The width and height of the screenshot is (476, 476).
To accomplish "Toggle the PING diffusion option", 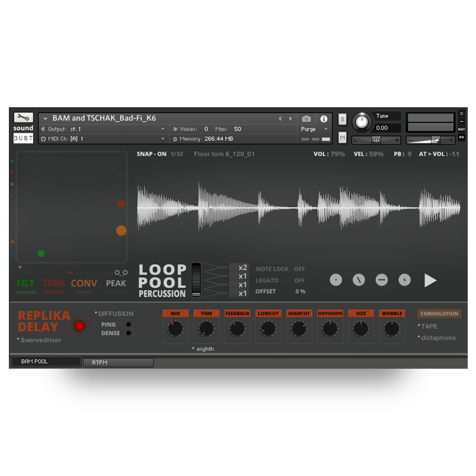I will pos(128,324).
